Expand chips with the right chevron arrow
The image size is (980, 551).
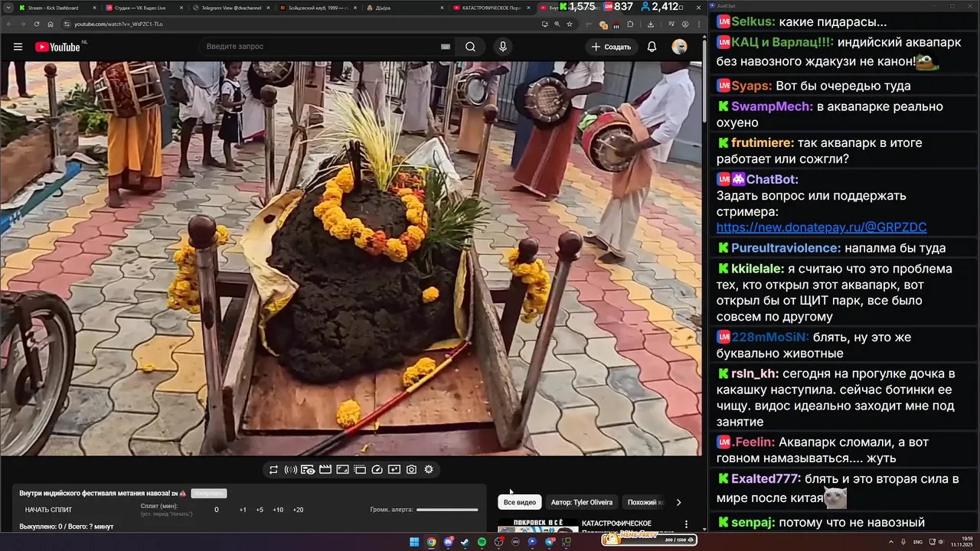click(x=678, y=502)
